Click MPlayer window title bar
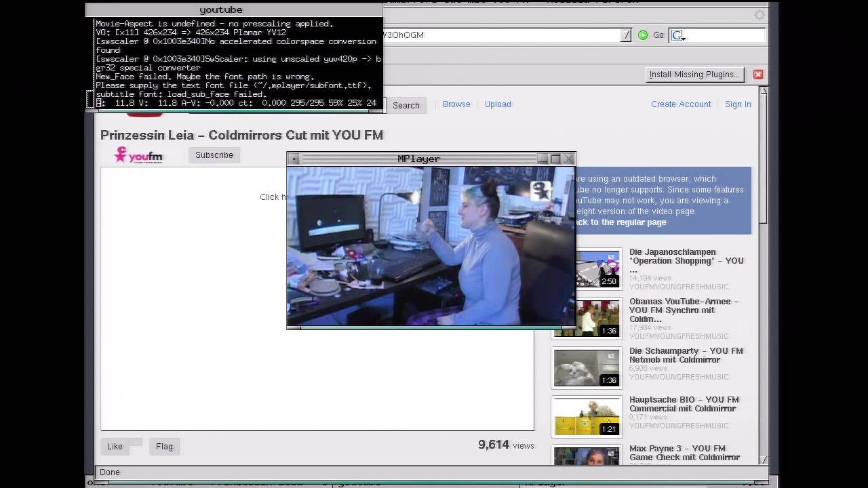This screenshot has height=488, width=868. click(418, 159)
